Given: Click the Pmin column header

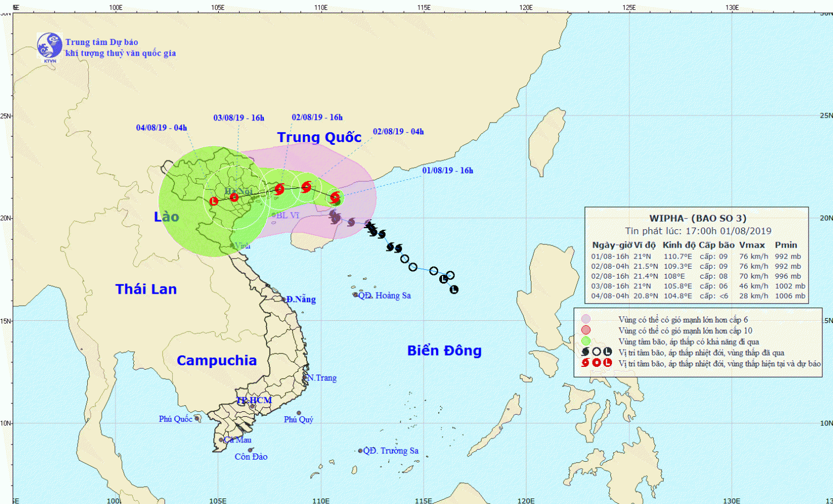Looking at the screenshot, I should coord(786,245).
